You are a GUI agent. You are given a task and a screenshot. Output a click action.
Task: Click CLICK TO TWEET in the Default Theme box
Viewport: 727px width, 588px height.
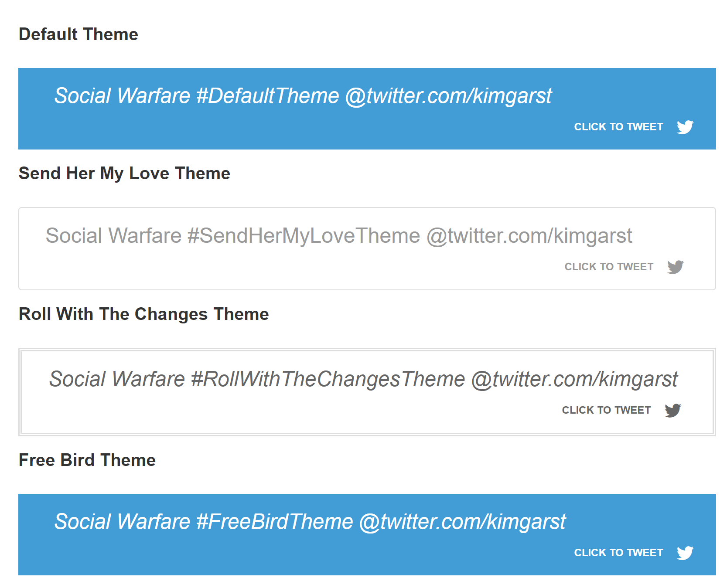click(x=618, y=127)
